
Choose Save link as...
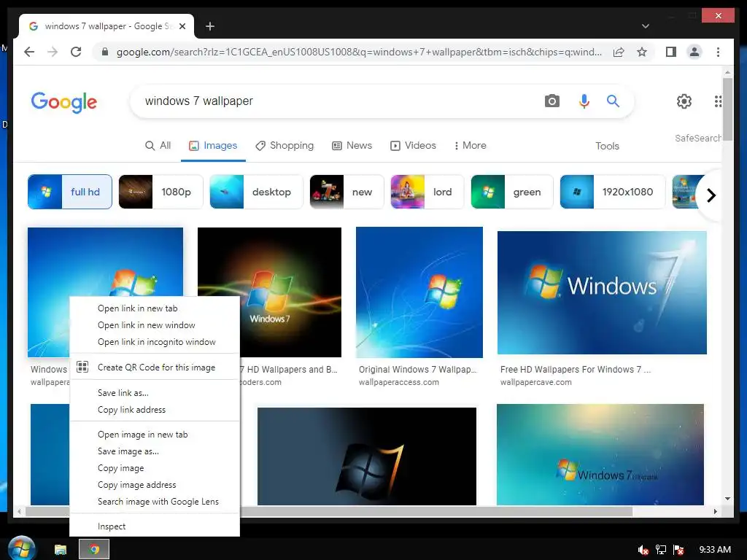pyautogui.click(x=155, y=393)
